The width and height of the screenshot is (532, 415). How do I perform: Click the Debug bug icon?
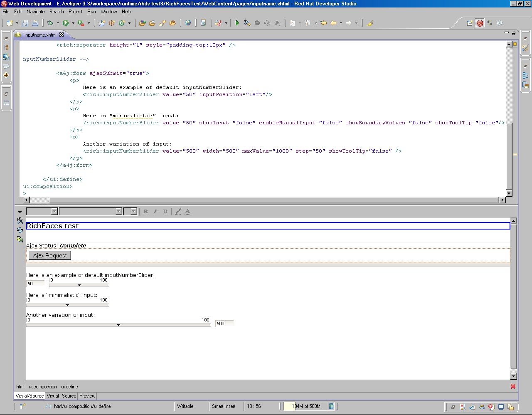[x=50, y=23]
